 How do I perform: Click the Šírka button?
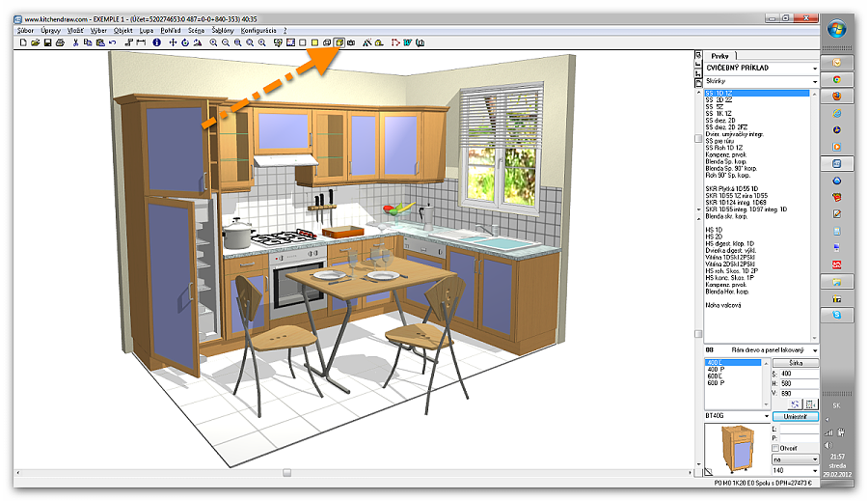pos(796,363)
